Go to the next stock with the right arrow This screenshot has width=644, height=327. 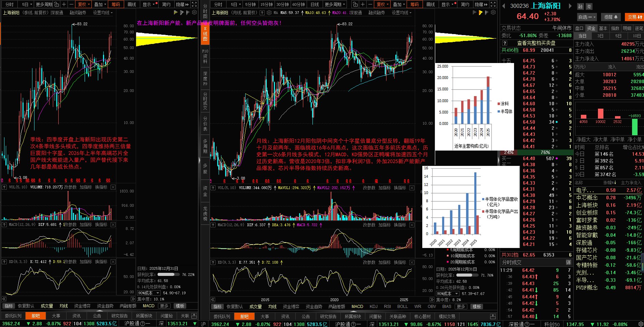click(x=570, y=6)
